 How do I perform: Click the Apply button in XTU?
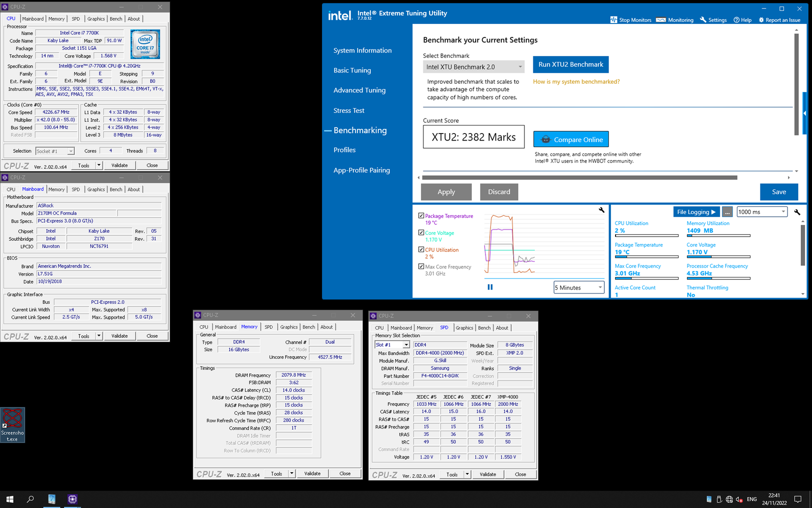pos(446,192)
